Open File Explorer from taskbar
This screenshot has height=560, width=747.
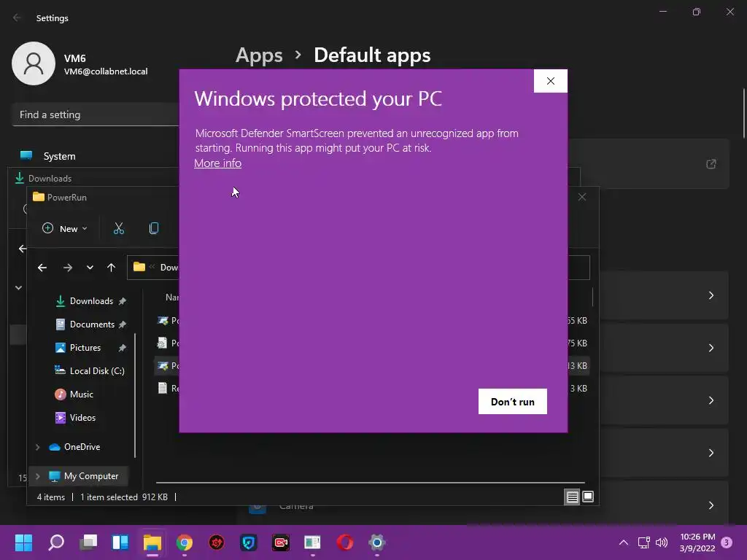[x=152, y=542]
